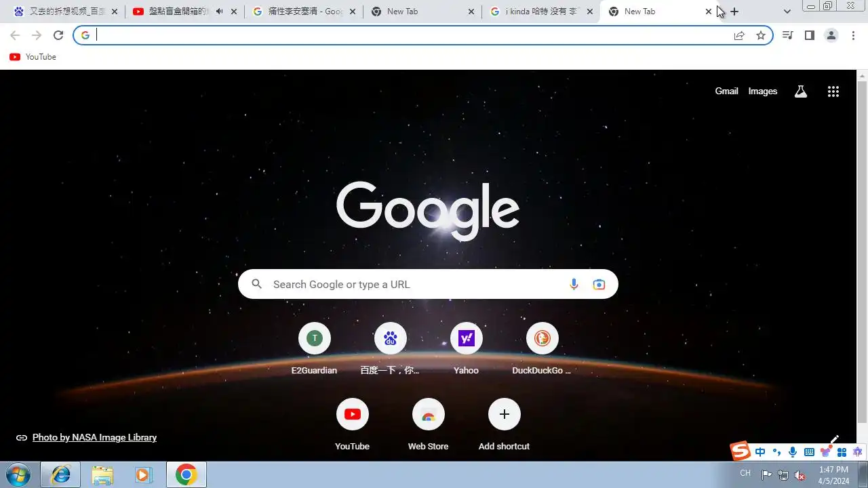The width and height of the screenshot is (868, 488).
Task: Click the YouTube bookmark in bookmarks bar
Action: tap(33, 57)
